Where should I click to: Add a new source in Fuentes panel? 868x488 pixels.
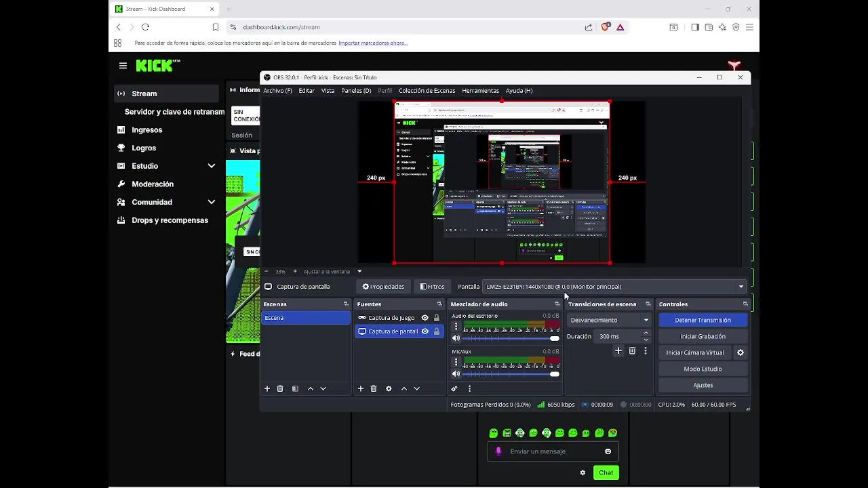pyautogui.click(x=361, y=388)
